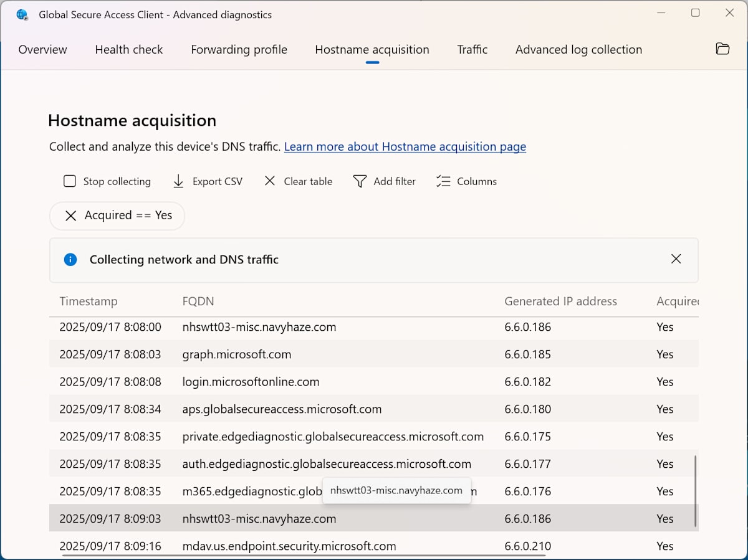Click IP address 6.6.0.177
The width and height of the screenshot is (748, 560).
click(528, 464)
